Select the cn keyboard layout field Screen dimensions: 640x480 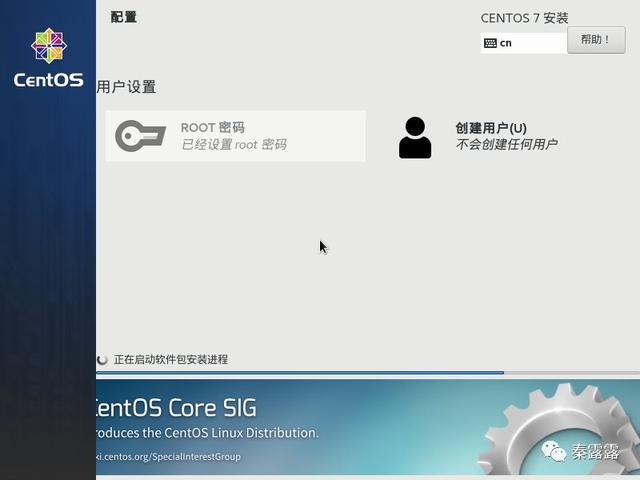(524, 43)
